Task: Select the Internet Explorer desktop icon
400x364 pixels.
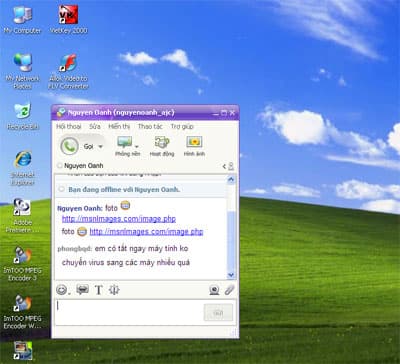Action: point(23,168)
